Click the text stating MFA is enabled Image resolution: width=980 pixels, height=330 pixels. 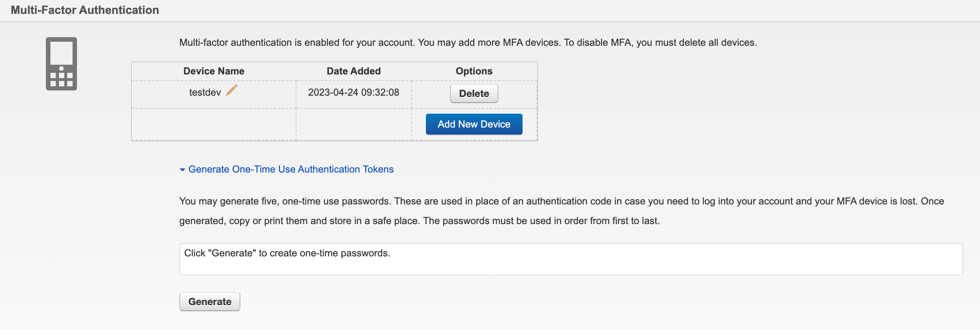pos(468,43)
